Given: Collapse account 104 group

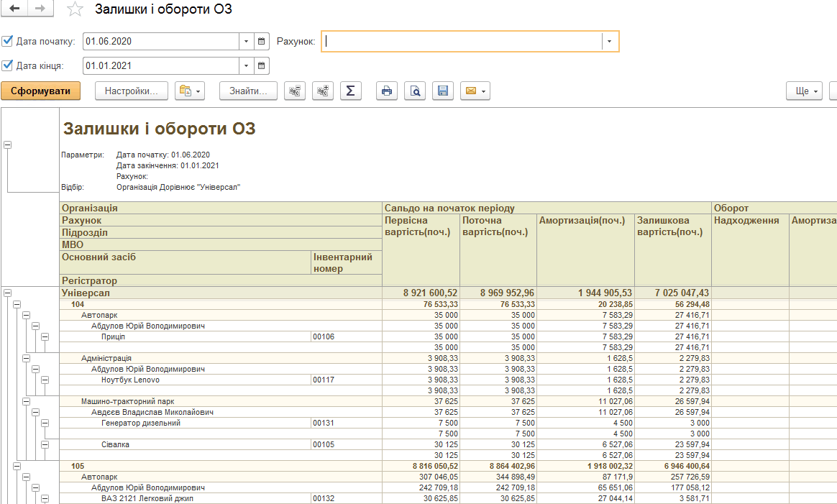Looking at the screenshot, I should 17,304.
